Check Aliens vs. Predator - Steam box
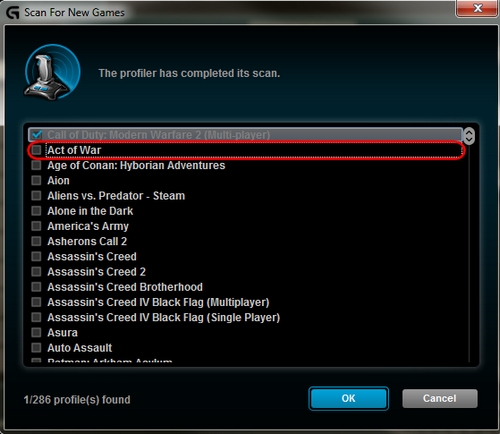Screen dimensions: 500x434 click(x=36, y=196)
